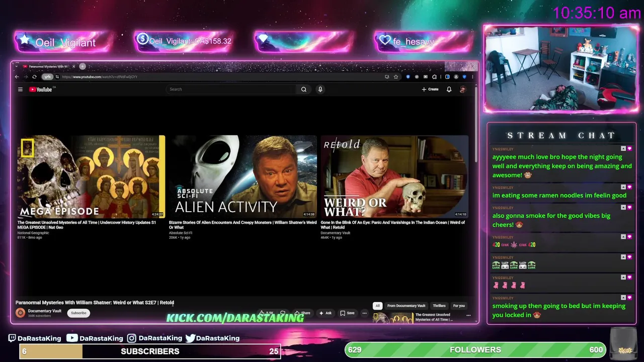Click the YouTube search magnifier button

pyautogui.click(x=304, y=89)
